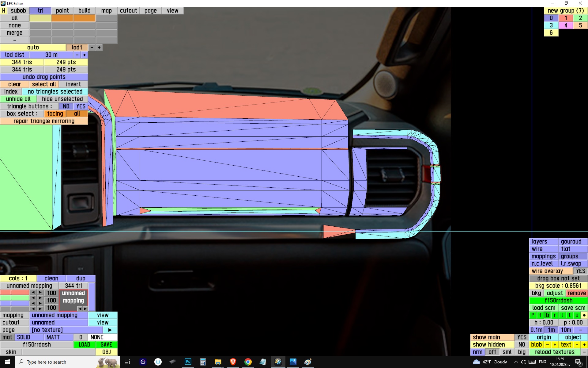
Task: Click 'repair triangle mirroring' button
Action: (44, 121)
